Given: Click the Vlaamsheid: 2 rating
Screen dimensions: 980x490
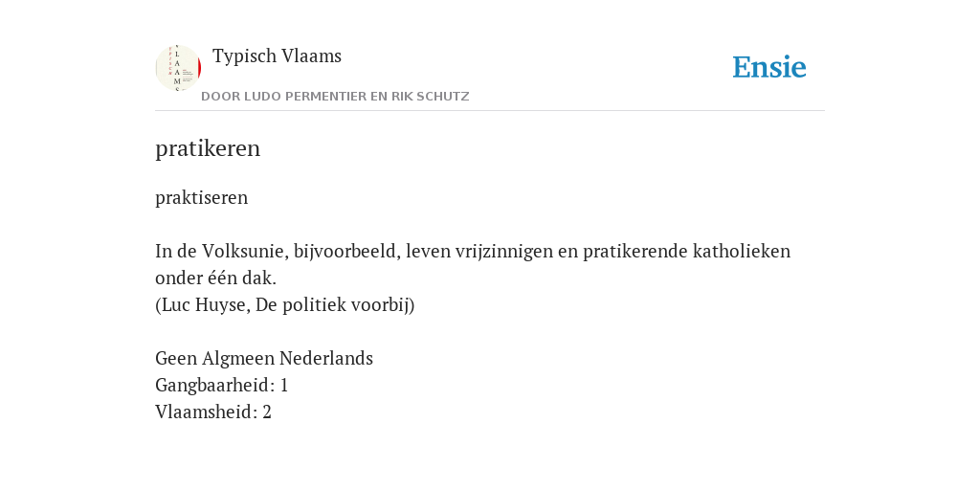Looking at the screenshot, I should point(213,412).
